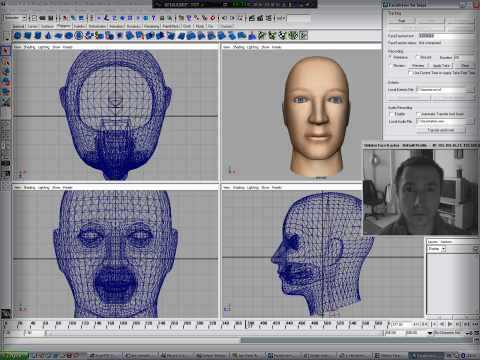Select the Move tool in toolbox
Screen dimensions: 480x360
pos(6,71)
